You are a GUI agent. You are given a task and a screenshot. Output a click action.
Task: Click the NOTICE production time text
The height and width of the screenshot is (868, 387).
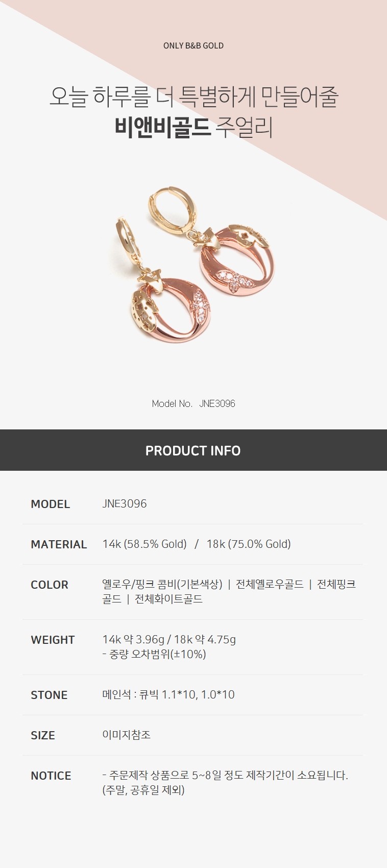[225, 782]
